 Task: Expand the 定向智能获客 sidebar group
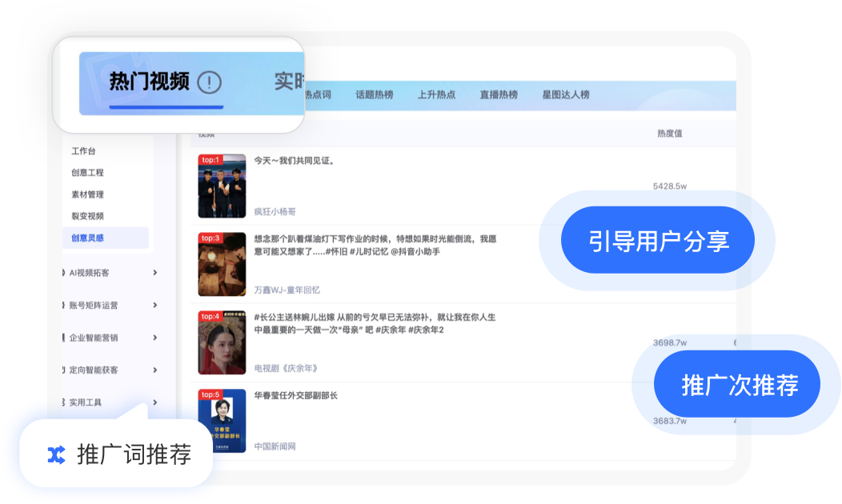coord(154,370)
